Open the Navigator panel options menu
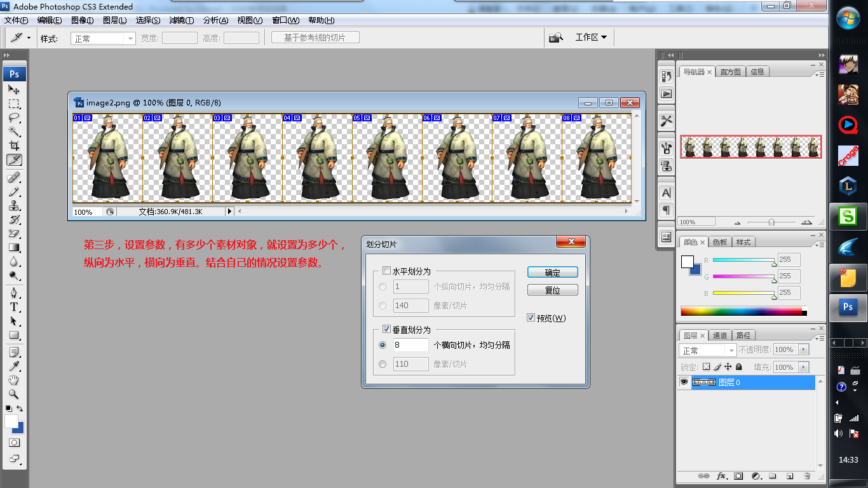 click(x=820, y=74)
